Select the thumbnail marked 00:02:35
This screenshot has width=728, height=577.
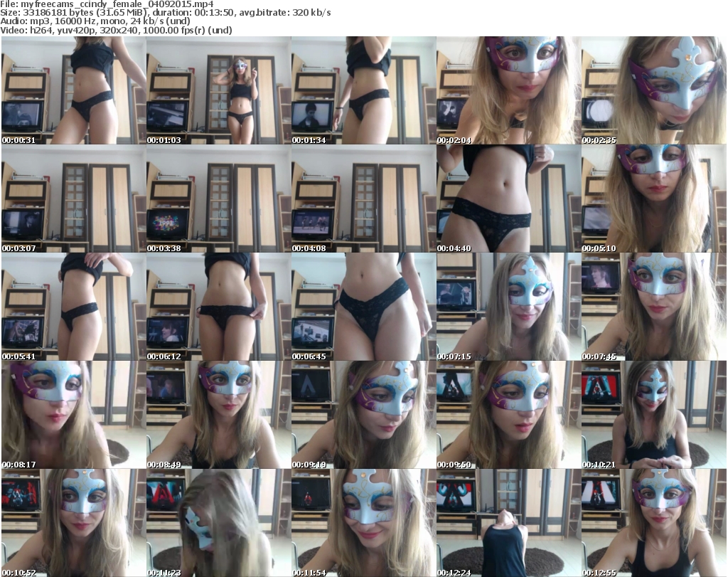click(654, 90)
